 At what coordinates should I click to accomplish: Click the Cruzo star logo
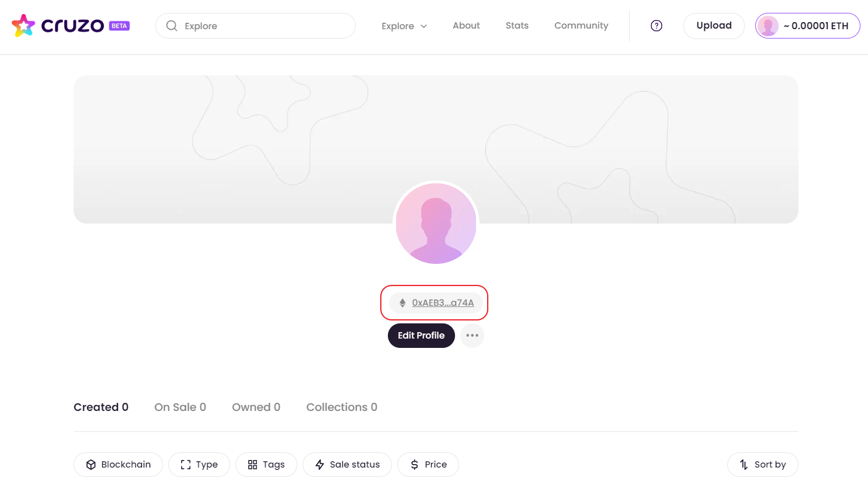click(x=23, y=26)
